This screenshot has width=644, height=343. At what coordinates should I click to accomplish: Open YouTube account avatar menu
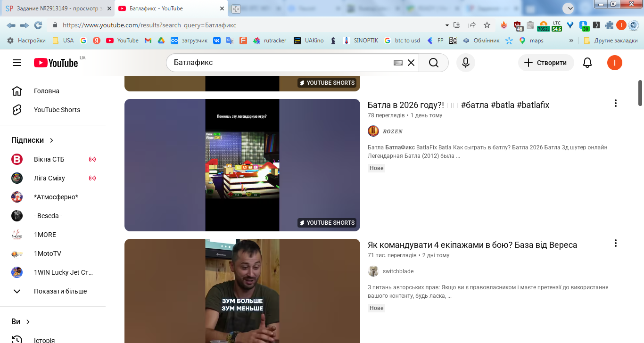[x=615, y=63]
